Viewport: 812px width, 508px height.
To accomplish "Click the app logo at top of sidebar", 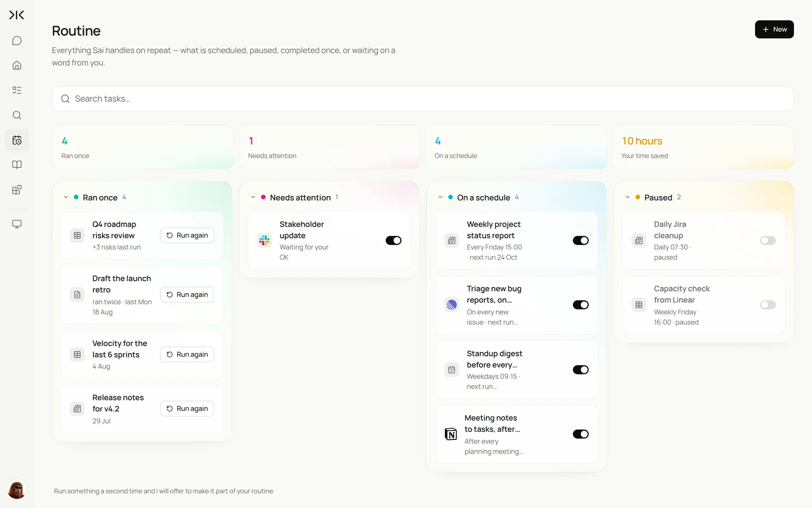I will coord(17,15).
